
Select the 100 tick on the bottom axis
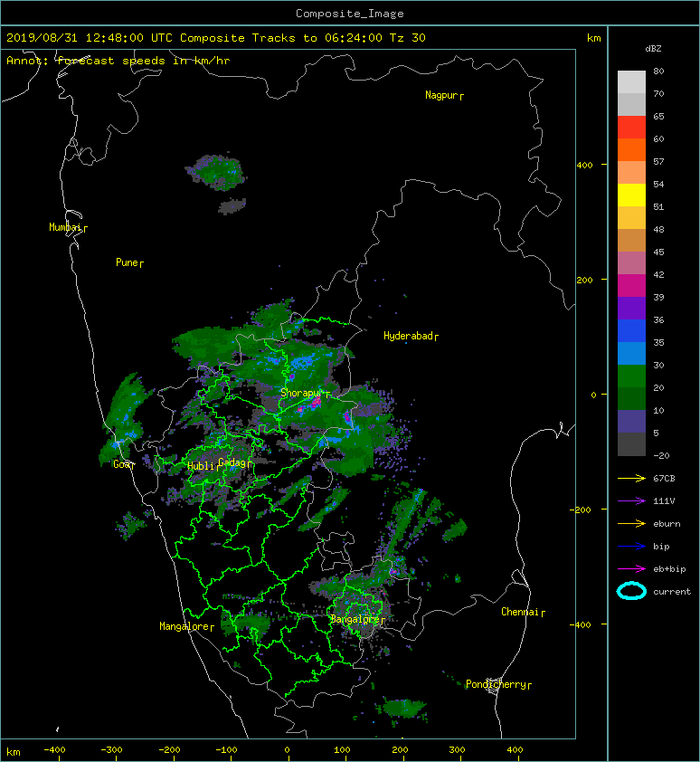[x=342, y=750]
